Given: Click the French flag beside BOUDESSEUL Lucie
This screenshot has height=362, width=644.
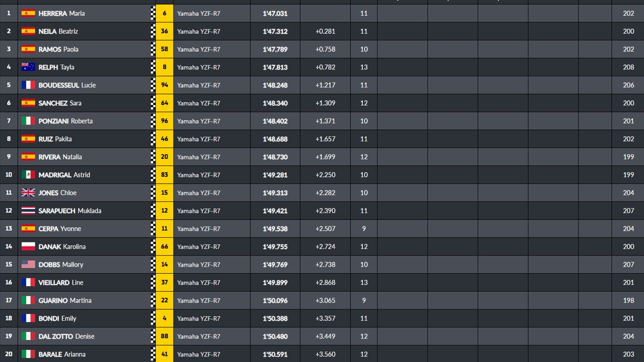Looking at the screenshot, I should point(28,85).
